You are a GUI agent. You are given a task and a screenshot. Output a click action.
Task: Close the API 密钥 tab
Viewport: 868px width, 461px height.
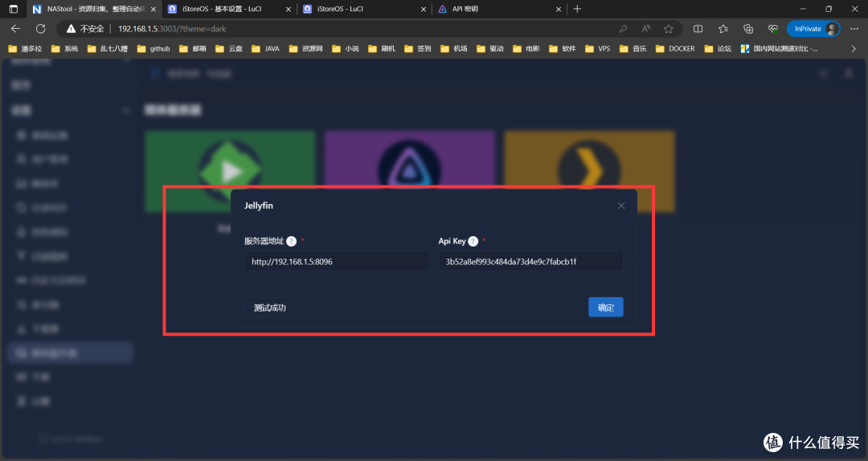pyautogui.click(x=559, y=10)
